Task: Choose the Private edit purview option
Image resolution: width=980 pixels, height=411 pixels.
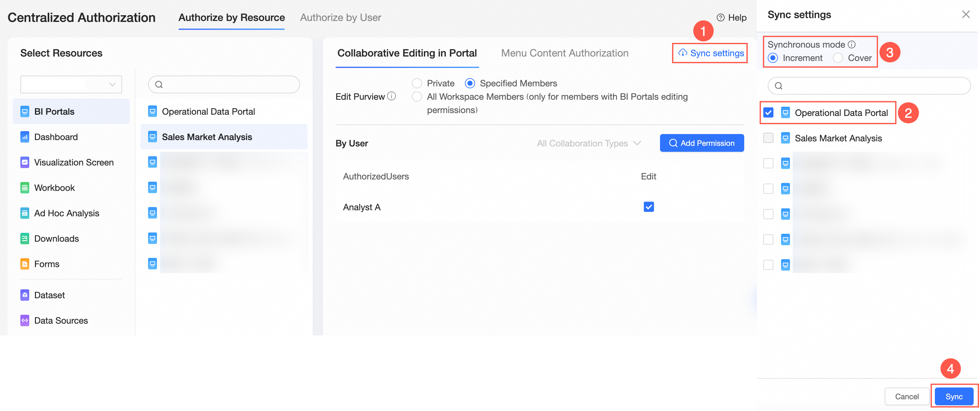Action: (x=417, y=83)
